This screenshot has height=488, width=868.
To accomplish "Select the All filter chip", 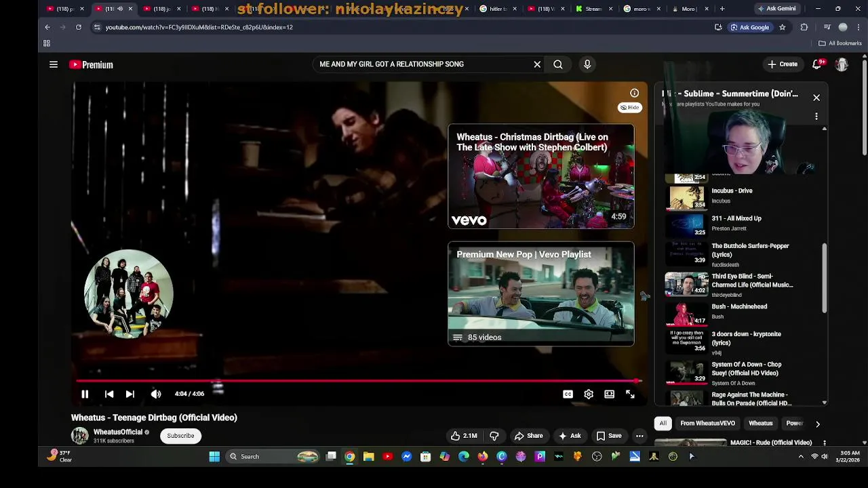I will coord(663,424).
